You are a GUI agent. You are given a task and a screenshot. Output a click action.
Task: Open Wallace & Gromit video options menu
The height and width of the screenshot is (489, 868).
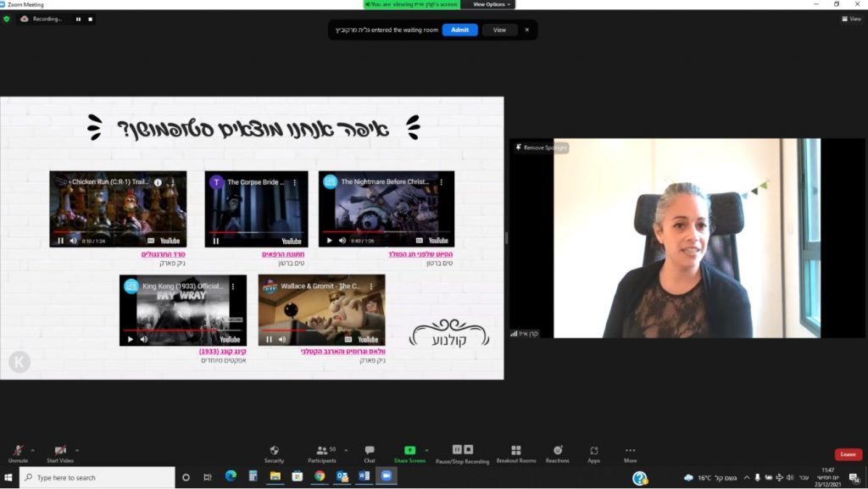[x=371, y=286]
